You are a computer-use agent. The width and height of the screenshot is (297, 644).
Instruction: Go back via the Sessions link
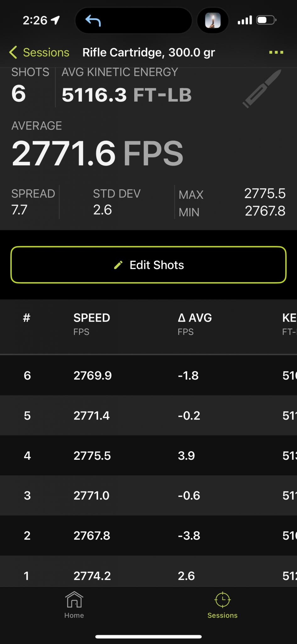pyautogui.click(x=46, y=52)
